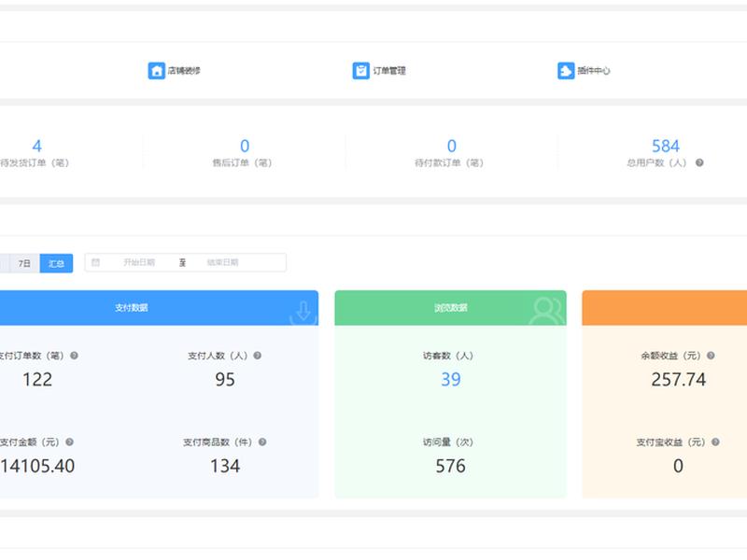Click the 支付数据 blue card header
The image size is (747, 560).
tap(159, 308)
